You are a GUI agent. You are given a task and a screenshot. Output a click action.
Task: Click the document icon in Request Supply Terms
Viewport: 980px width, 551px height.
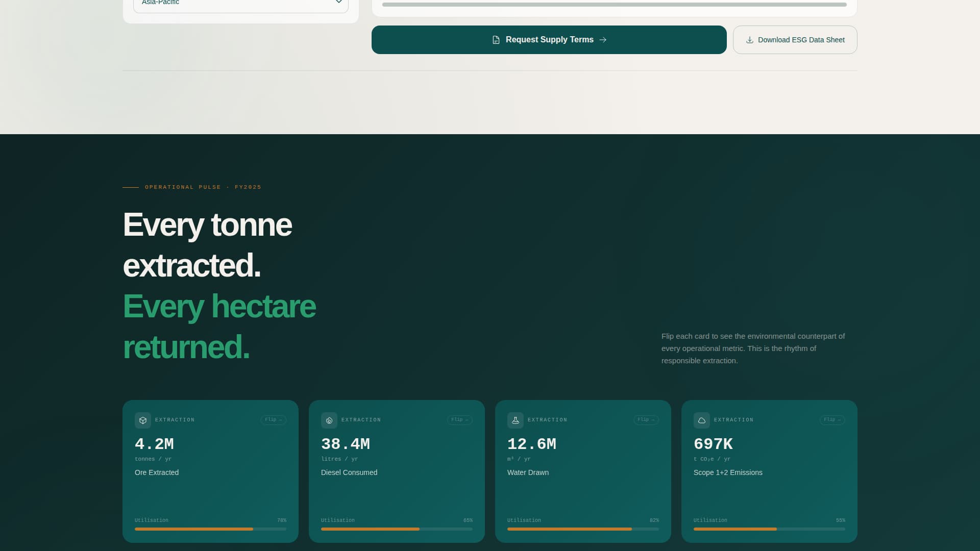tap(496, 40)
